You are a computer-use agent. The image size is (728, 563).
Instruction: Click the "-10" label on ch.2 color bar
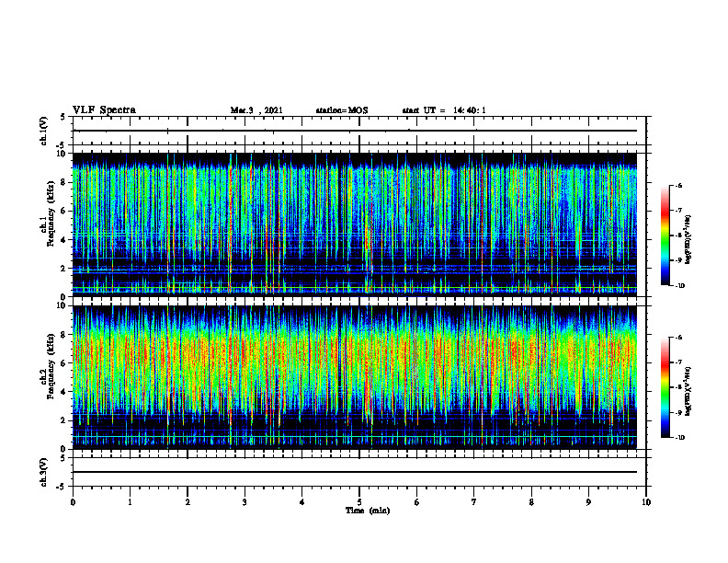click(679, 438)
